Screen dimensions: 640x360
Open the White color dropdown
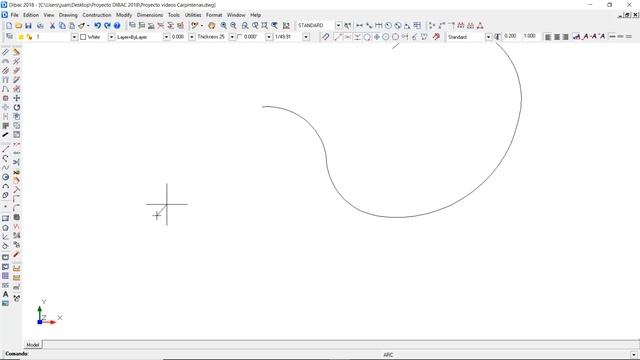point(111,37)
